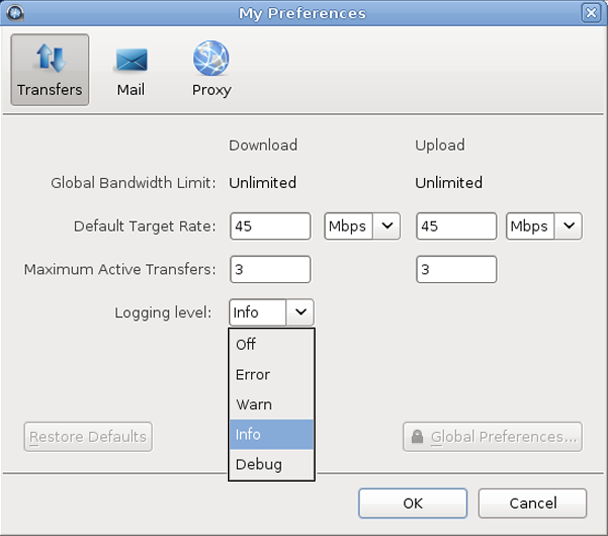This screenshot has width=608, height=536.
Task: Switch to the Mail preferences section
Action: (x=130, y=69)
